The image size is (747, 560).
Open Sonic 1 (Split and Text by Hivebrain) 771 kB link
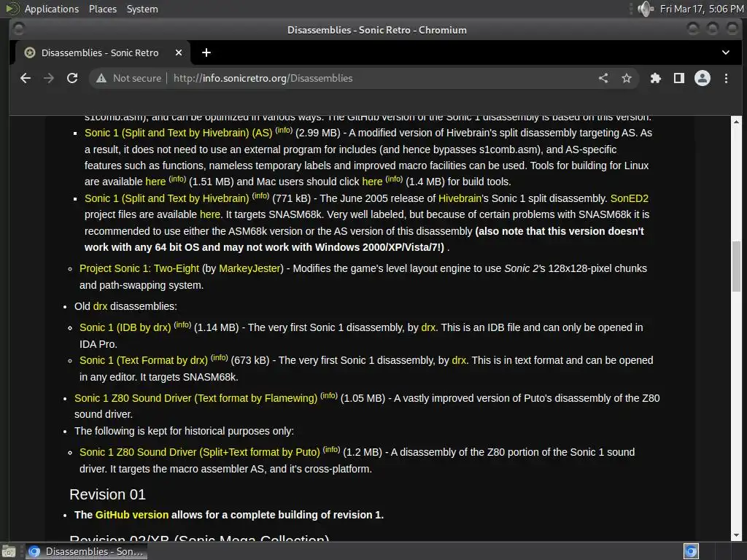point(167,198)
